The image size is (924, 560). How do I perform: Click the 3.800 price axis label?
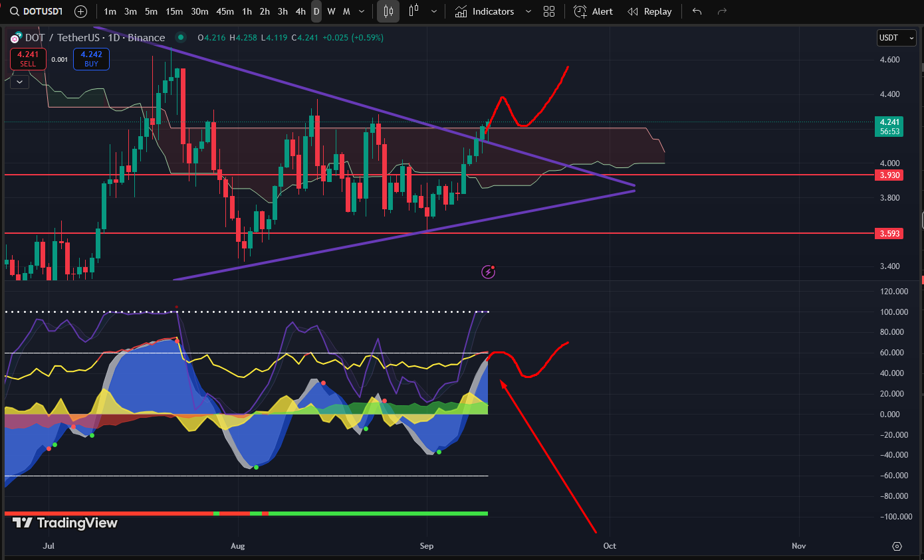point(889,198)
